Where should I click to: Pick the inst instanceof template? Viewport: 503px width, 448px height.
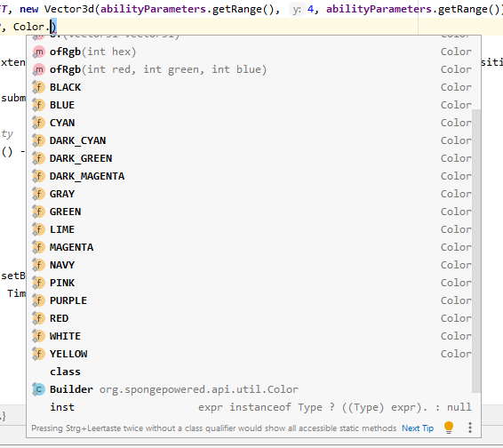251,407
